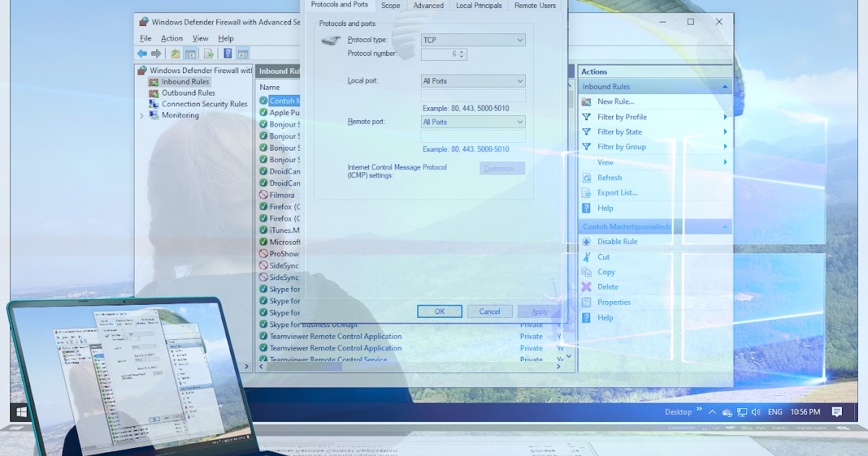Click the Cancel button in the dialog
868x456 pixels.
(x=490, y=311)
